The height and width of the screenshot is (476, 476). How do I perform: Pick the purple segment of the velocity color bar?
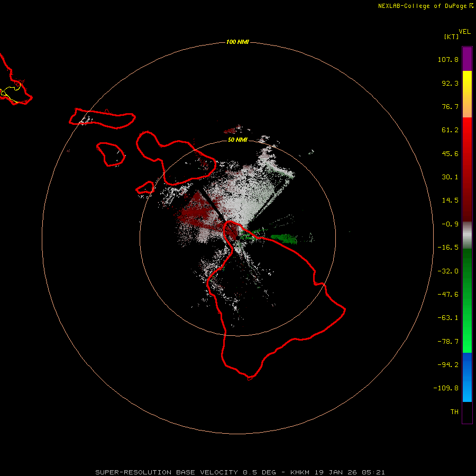467,59
